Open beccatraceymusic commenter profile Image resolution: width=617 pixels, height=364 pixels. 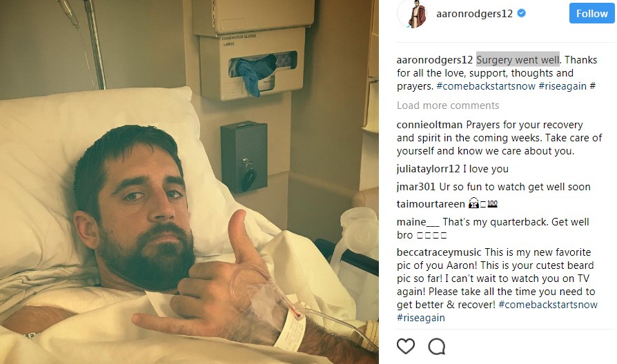[x=439, y=252]
